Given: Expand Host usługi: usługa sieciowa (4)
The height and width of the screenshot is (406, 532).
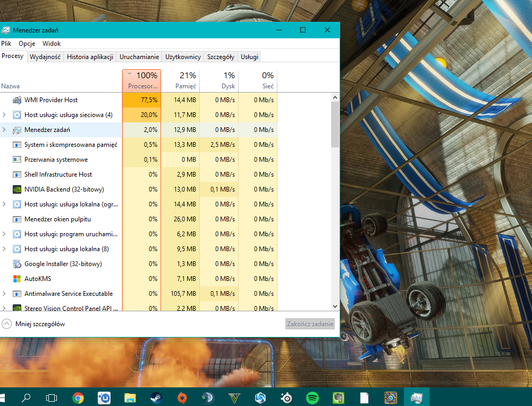Looking at the screenshot, I should tap(4, 115).
